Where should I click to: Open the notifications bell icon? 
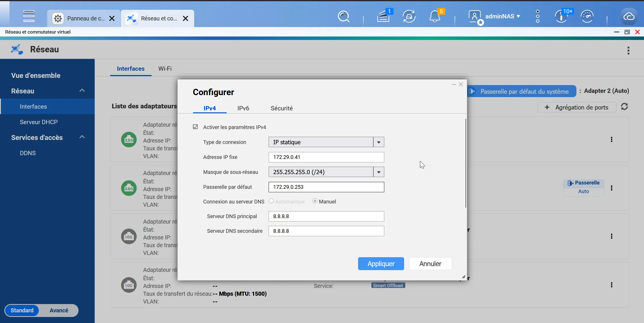(x=435, y=16)
